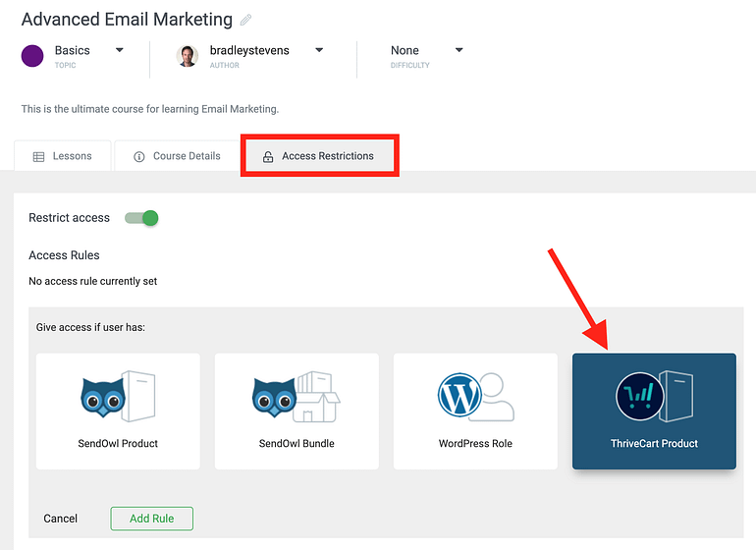756x550 pixels.
Task: Click the ThriveCart Product label text
Action: point(654,443)
